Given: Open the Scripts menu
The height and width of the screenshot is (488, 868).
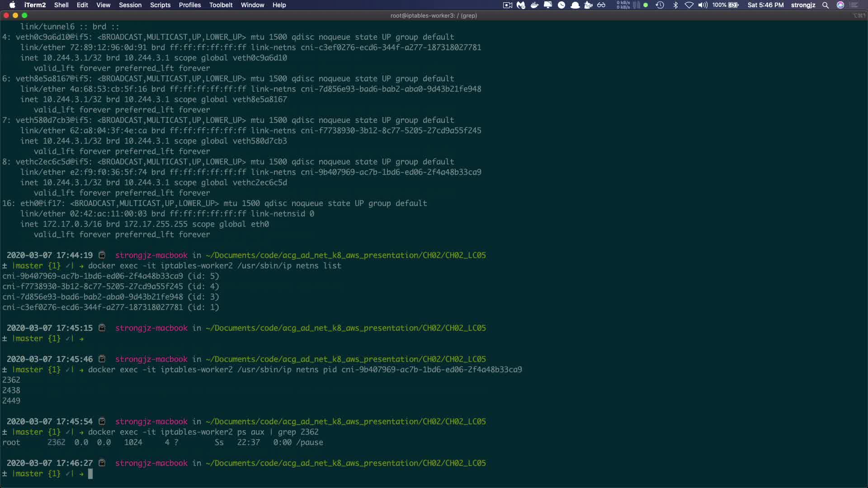Looking at the screenshot, I should [x=160, y=5].
